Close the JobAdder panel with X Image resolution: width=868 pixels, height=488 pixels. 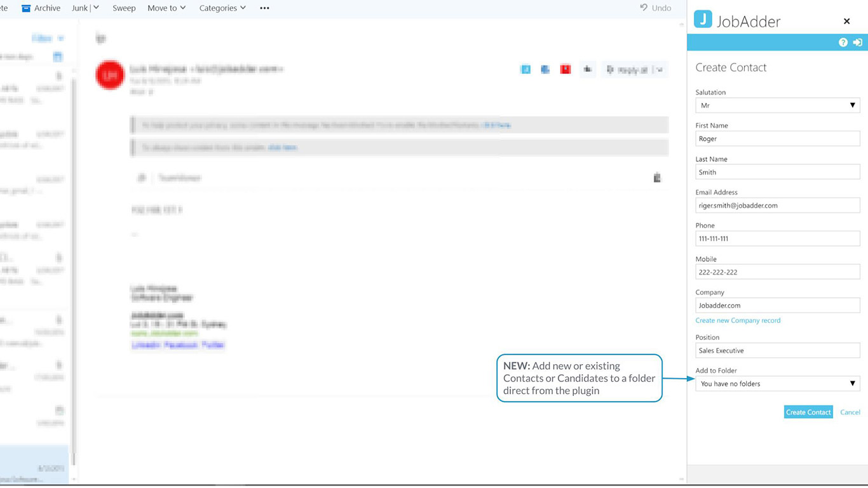[846, 21]
